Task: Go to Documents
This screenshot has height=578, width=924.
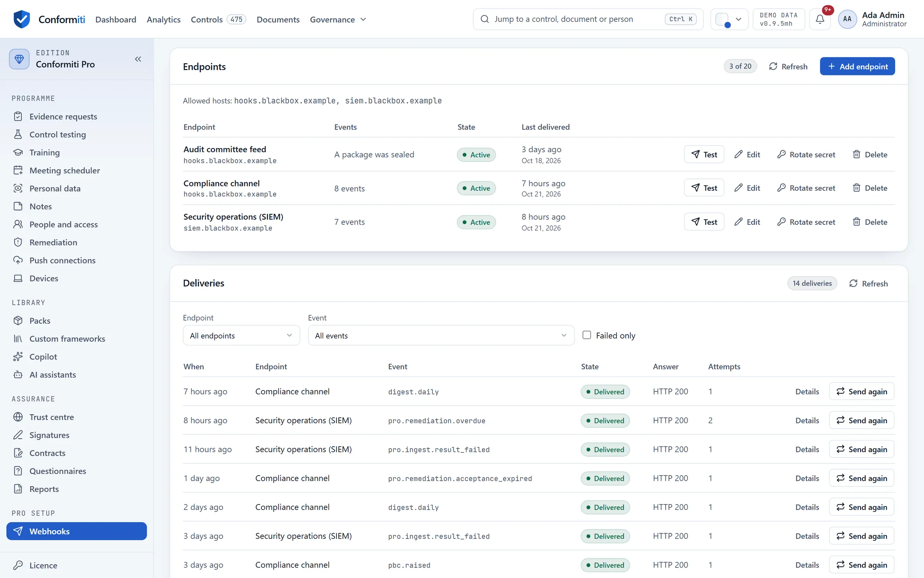Action: pyautogui.click(x=278, y=19)
